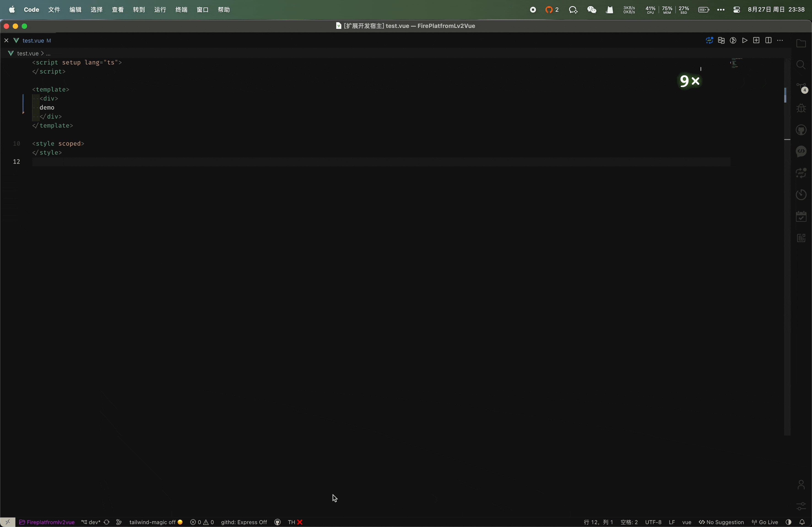Screen dimensions: 812x527
Task: Click the No Suggestion Copilot status
Action: [722, 522]
